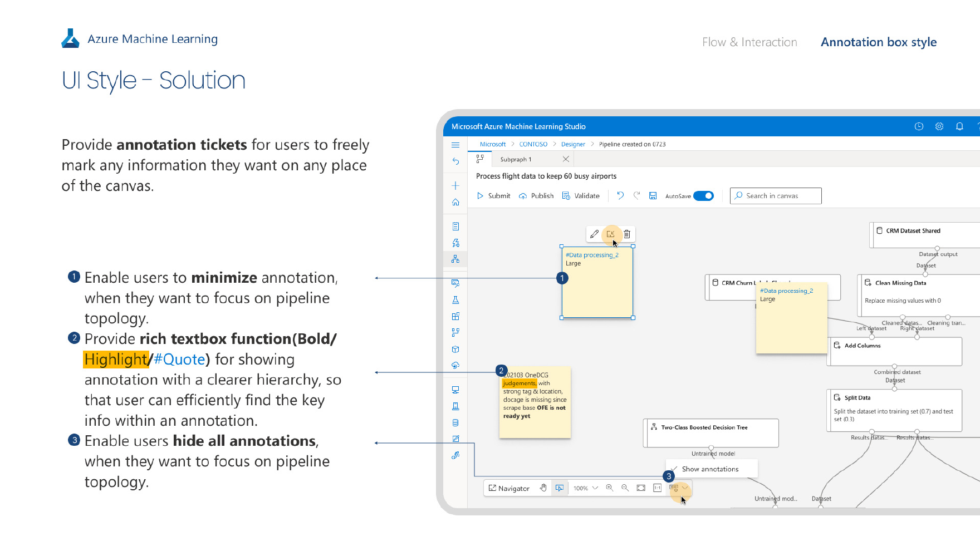Viewport: 980px width, 551px height.
Task: Open the Navigator button
Action: point(509,488)
